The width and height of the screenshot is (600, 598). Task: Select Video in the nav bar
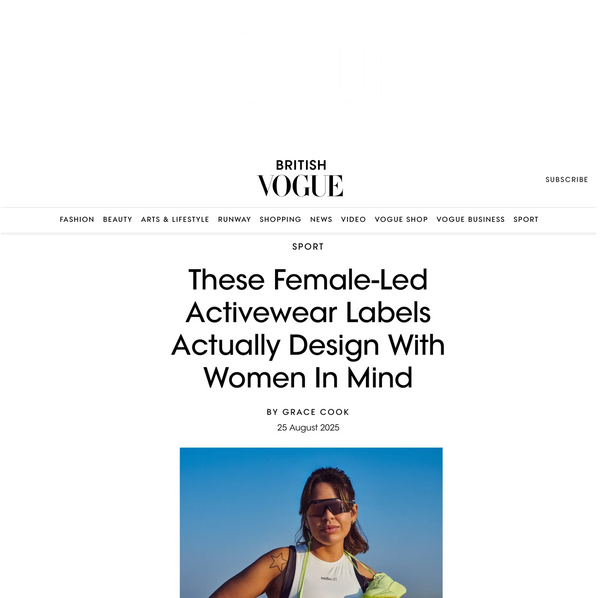pyautogui.click(x=353, y=220)
